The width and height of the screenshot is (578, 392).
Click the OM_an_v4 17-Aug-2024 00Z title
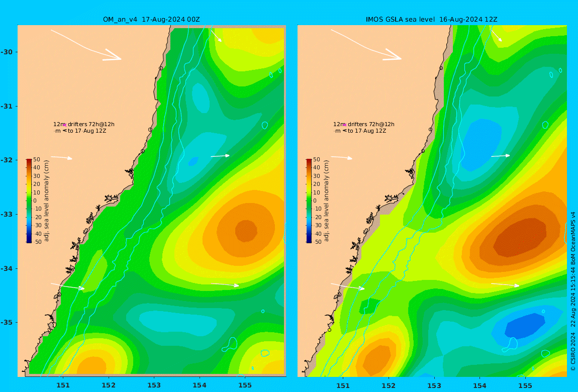pyautogui.click(x=151, y=19)
